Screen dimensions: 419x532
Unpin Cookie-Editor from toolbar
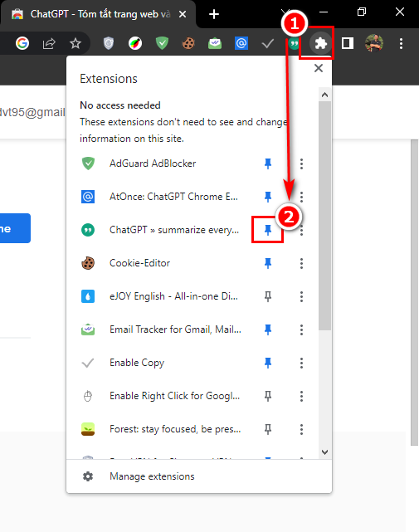(268, 263)
